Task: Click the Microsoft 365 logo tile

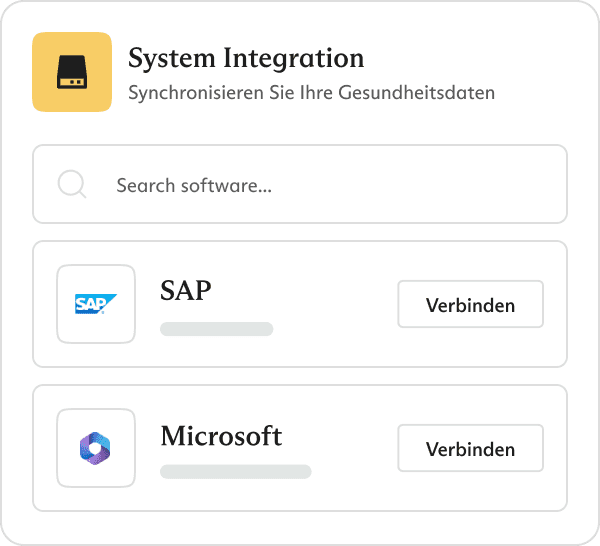Action: (x=96, y=448)
